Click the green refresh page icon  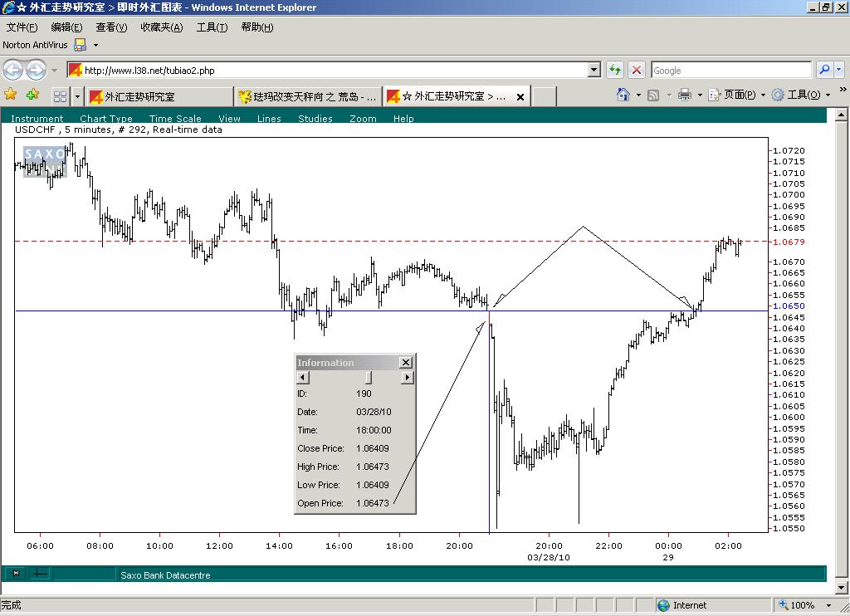coord(615,70)
